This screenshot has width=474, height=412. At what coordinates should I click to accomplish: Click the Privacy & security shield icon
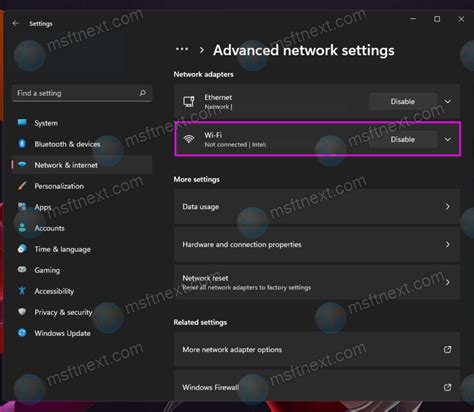[x=22, y=312]
